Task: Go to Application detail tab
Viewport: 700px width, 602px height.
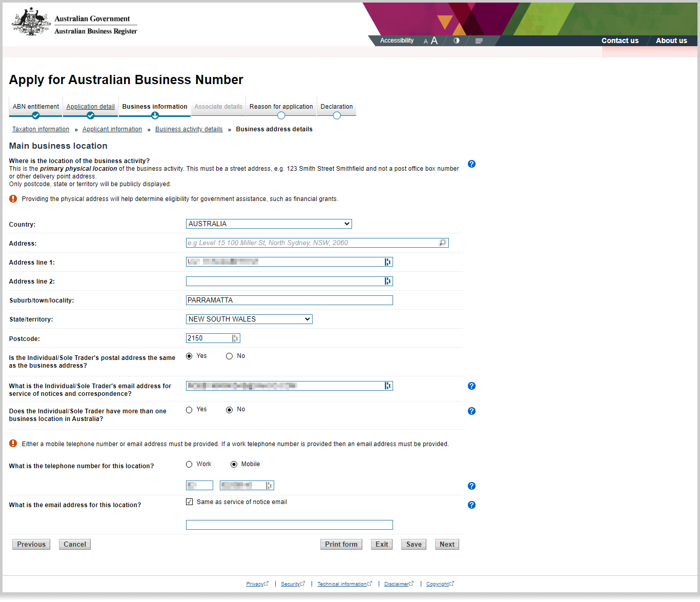Action: (x=90, y=107)
